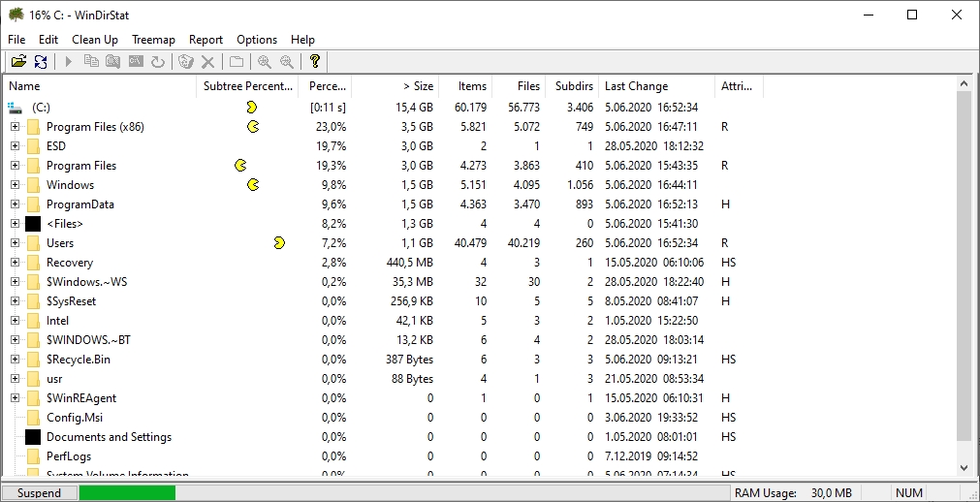
Task: Expand the <Files> node
Action: 15,224
